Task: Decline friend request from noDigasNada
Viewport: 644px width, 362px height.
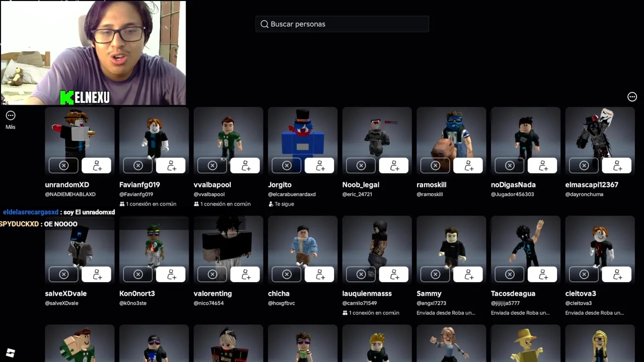Action: [x=510, y=165]
